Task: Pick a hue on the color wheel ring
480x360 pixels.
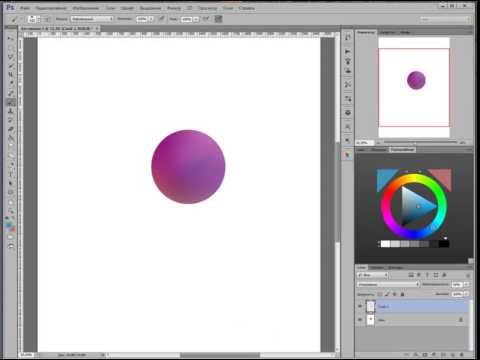Action: point(414,178)
